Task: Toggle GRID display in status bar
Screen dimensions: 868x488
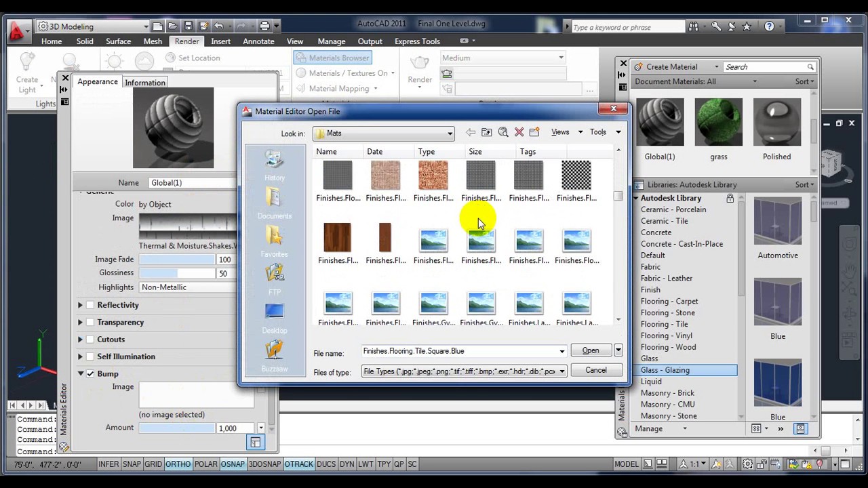Action: click(153, 464)
